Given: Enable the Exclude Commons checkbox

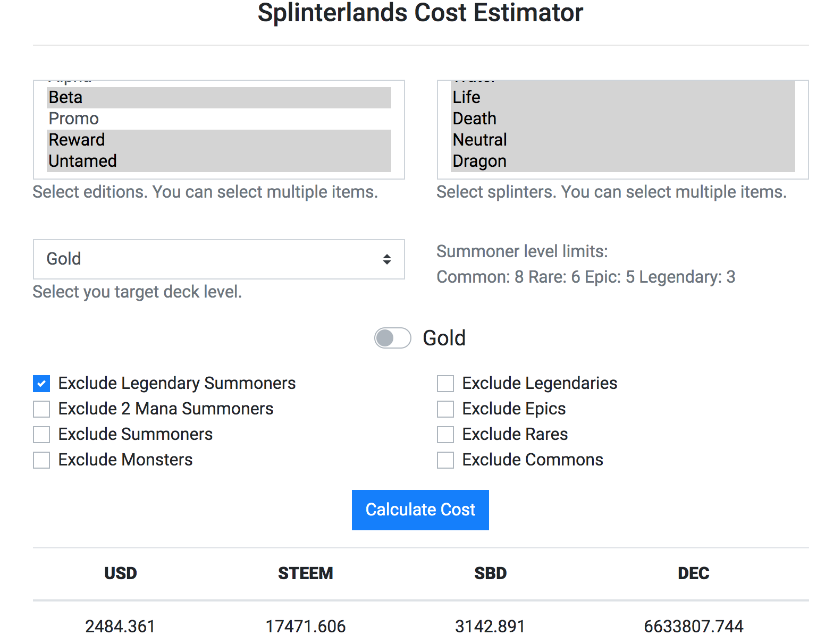Looking at the screenshot, I should [x=445, y=460].
